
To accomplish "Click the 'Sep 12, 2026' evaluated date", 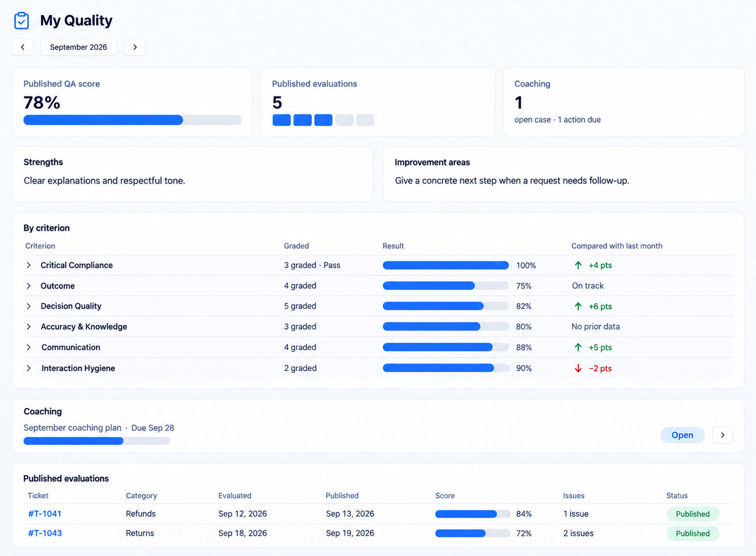I will (242, 514).
